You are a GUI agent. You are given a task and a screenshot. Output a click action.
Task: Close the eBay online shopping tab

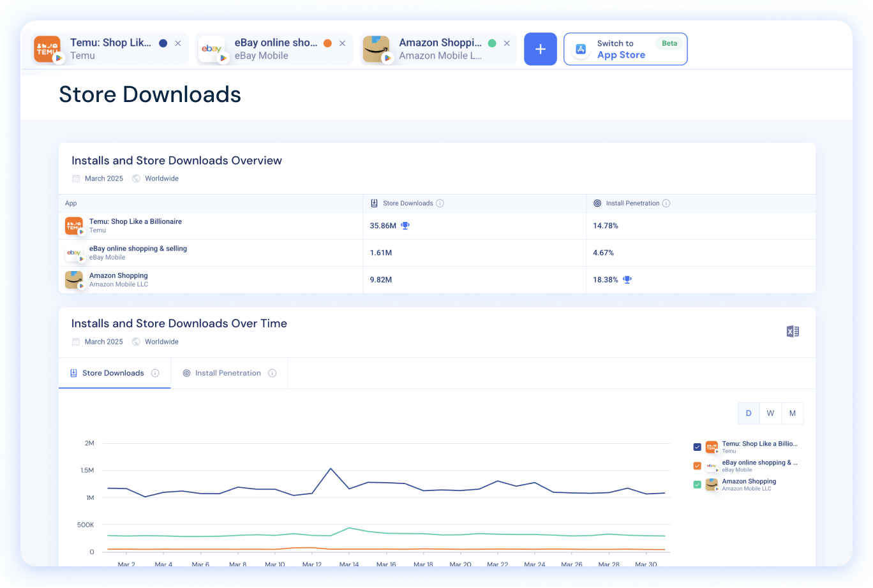pyautogui.click(x=342, y=42)
